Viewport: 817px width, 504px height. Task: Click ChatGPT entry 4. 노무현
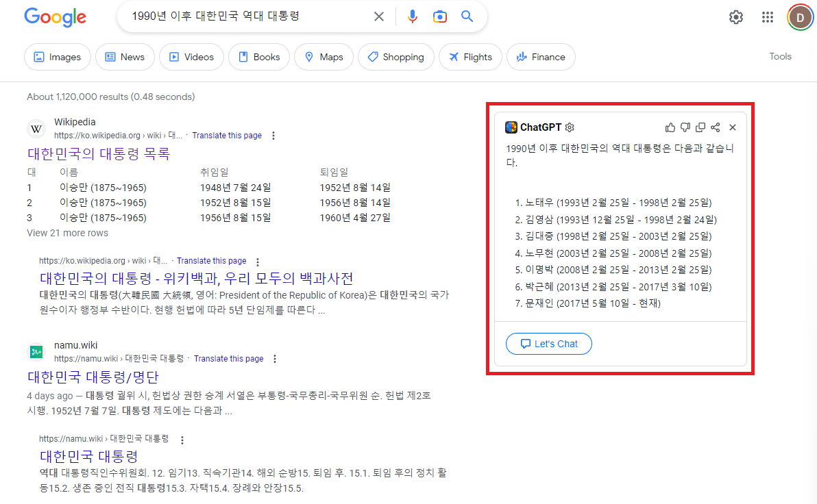click(x=613, y=253)
